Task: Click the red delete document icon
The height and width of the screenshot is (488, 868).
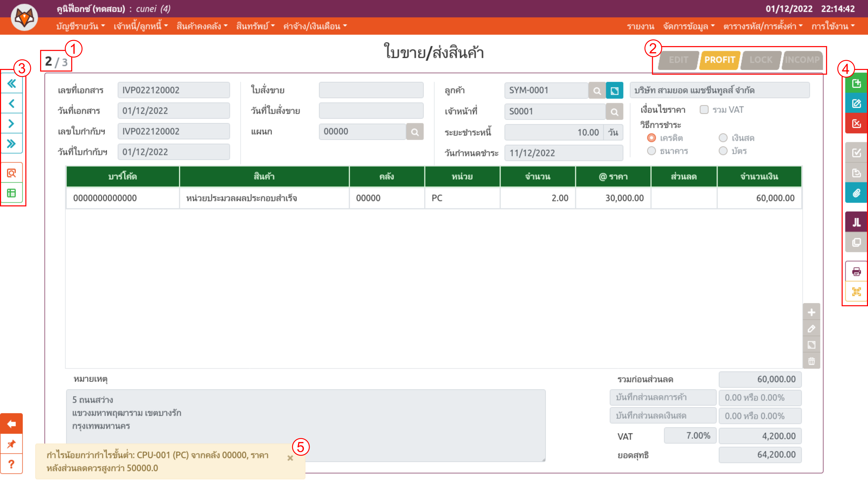Action: coord(856,124)
